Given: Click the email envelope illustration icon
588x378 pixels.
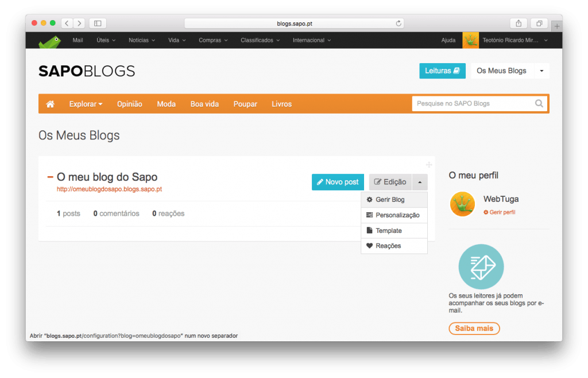Looking at the screenshot, I should (481, 267).
